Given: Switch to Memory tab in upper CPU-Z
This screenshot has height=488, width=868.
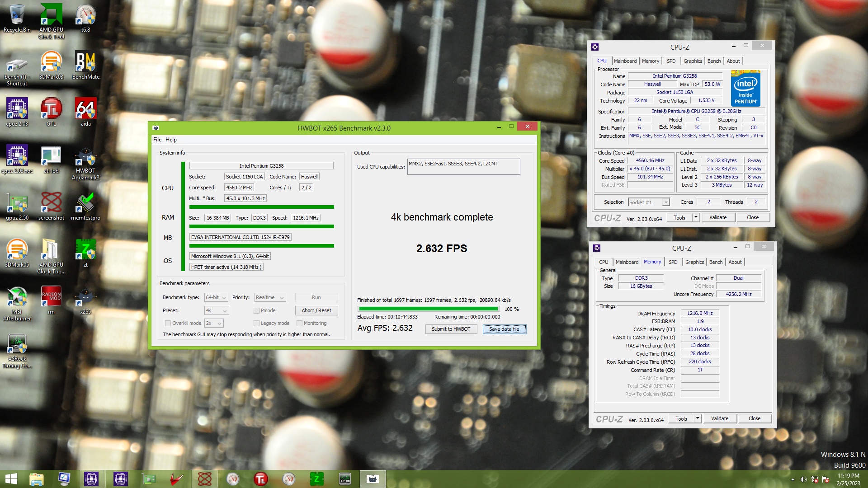Looking at the screenshot, I should [x=650, y=61].
